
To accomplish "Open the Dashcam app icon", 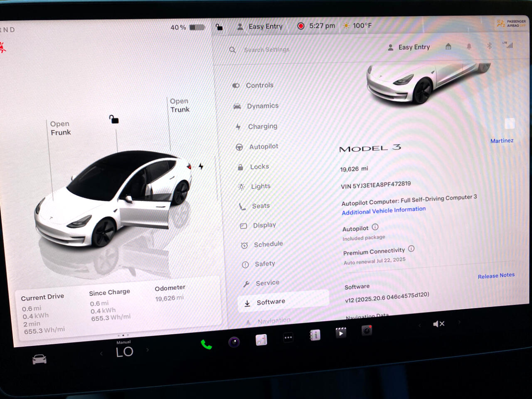I will [x=367, y=330].
